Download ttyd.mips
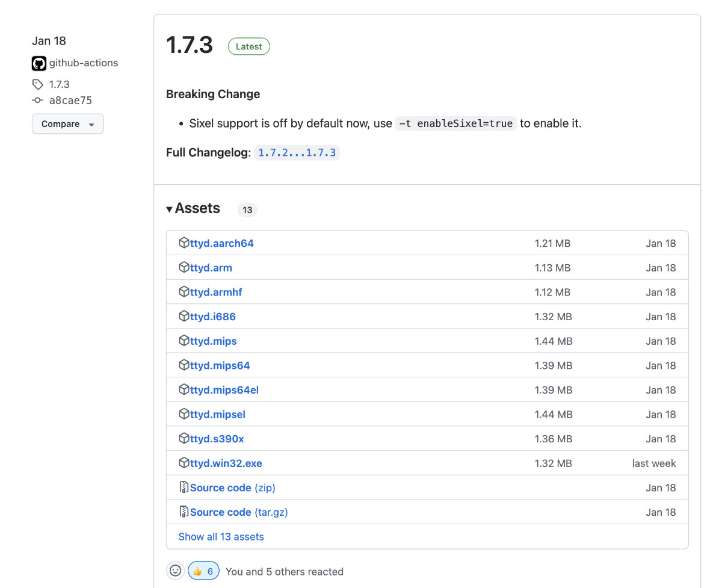Image resolution: width=722 pixels, height=588 pixels. 214,341
